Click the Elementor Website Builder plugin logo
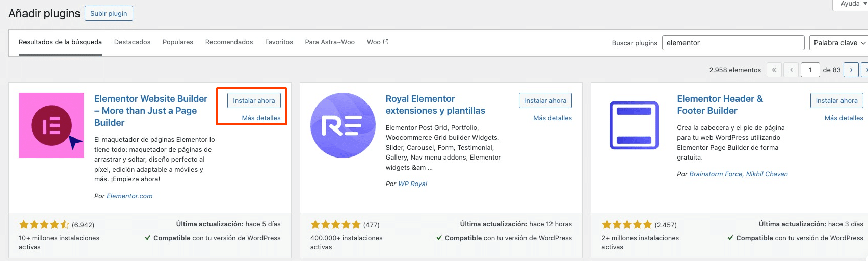Viewport: 868px width, 261px height. (x=51, y=125)
